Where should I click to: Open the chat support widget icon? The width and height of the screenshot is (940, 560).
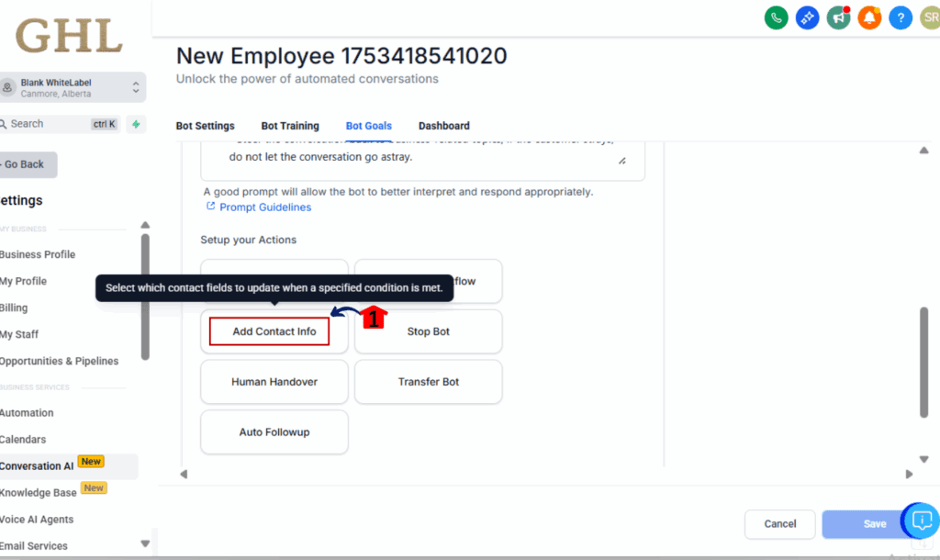(922, 520)
